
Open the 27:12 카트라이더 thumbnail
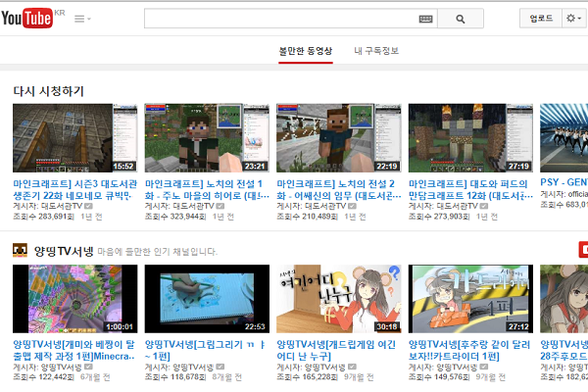pos(470,299)
